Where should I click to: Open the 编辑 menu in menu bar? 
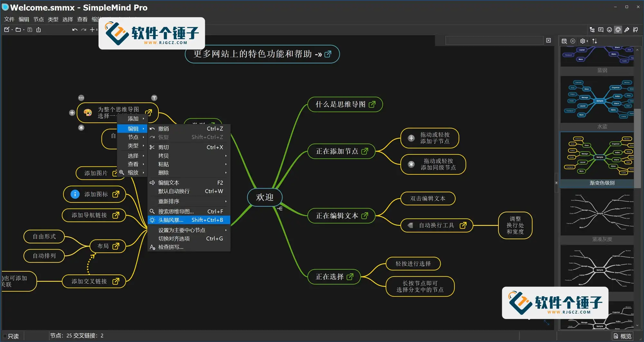[24, 19]
